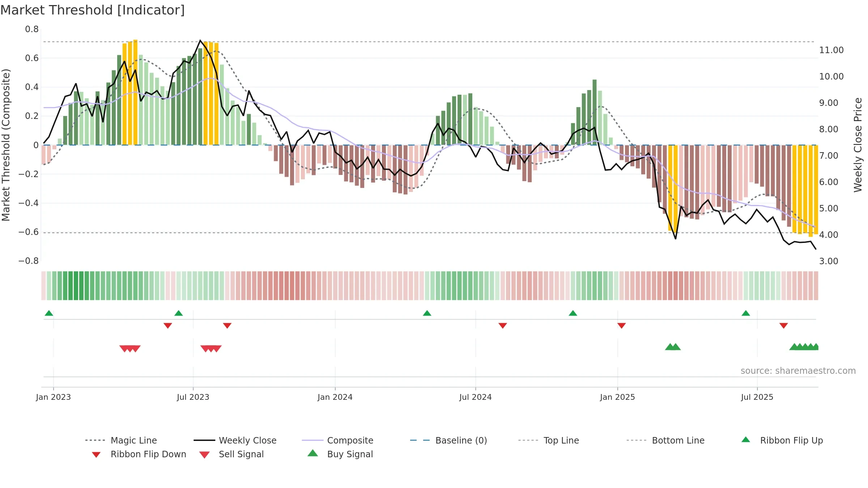The image size is (868, 488).
Task: Click the chart title Market Threshold [Indicator]
Action: pyautogui.click(x=93, y=10)
